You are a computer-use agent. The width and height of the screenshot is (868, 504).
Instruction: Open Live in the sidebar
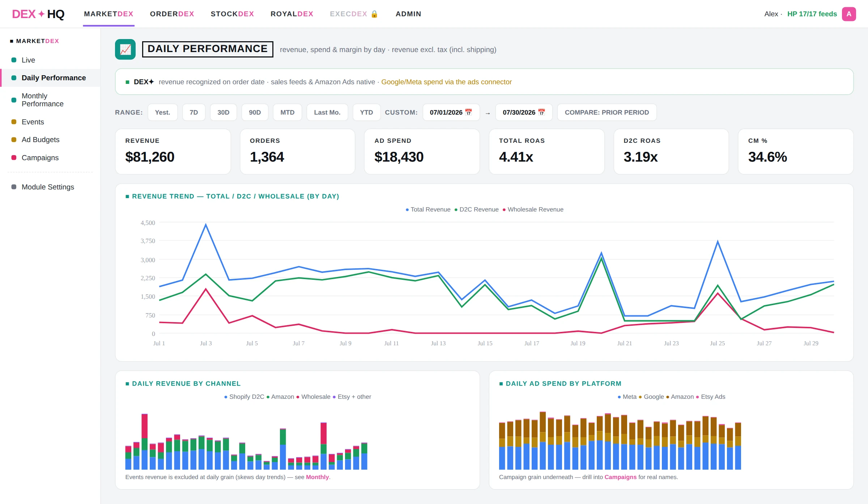(x=50, y=60)
